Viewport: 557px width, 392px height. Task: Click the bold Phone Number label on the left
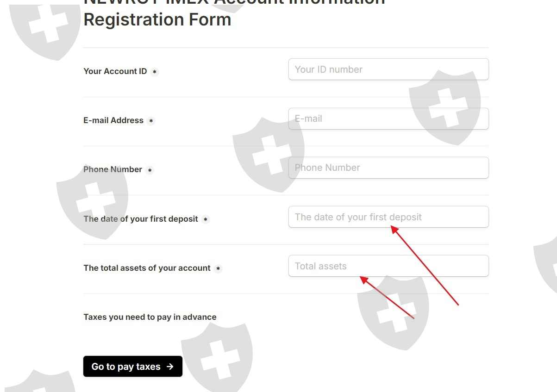113,169
